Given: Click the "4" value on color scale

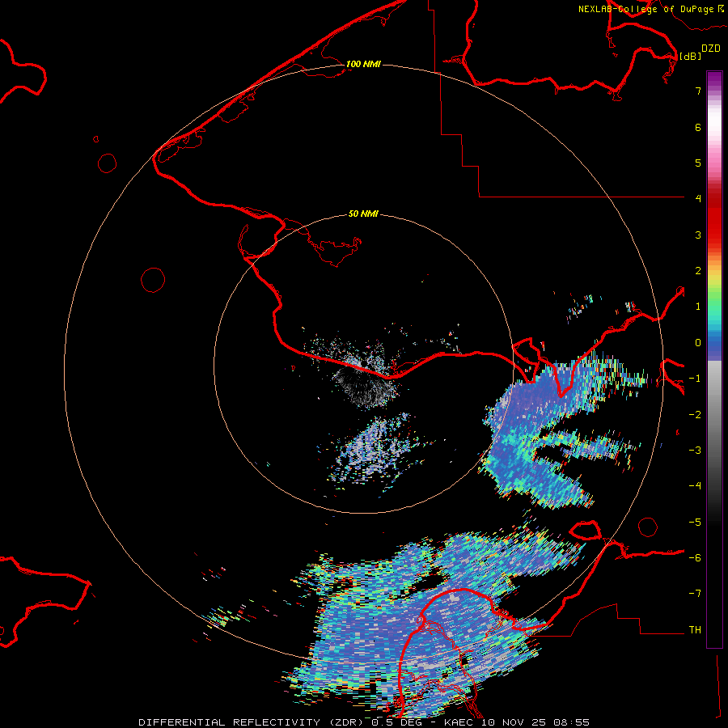Looking at the screenshot, I should [698, 199].
